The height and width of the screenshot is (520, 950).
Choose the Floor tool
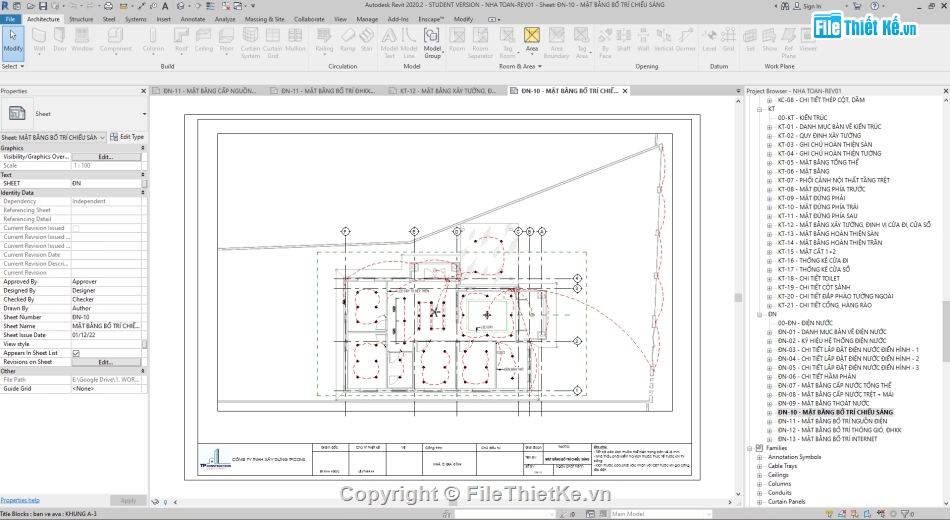click(227, 40)
